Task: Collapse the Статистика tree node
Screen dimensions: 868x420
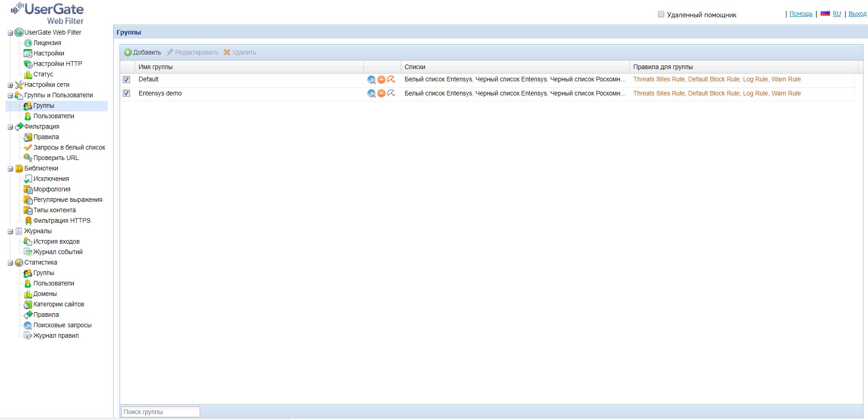Action: pos(10,263)
